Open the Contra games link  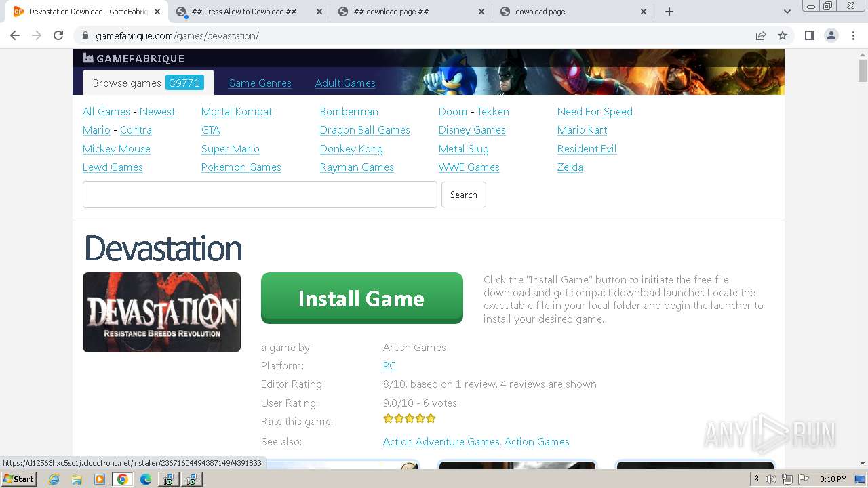pos(136,130)
